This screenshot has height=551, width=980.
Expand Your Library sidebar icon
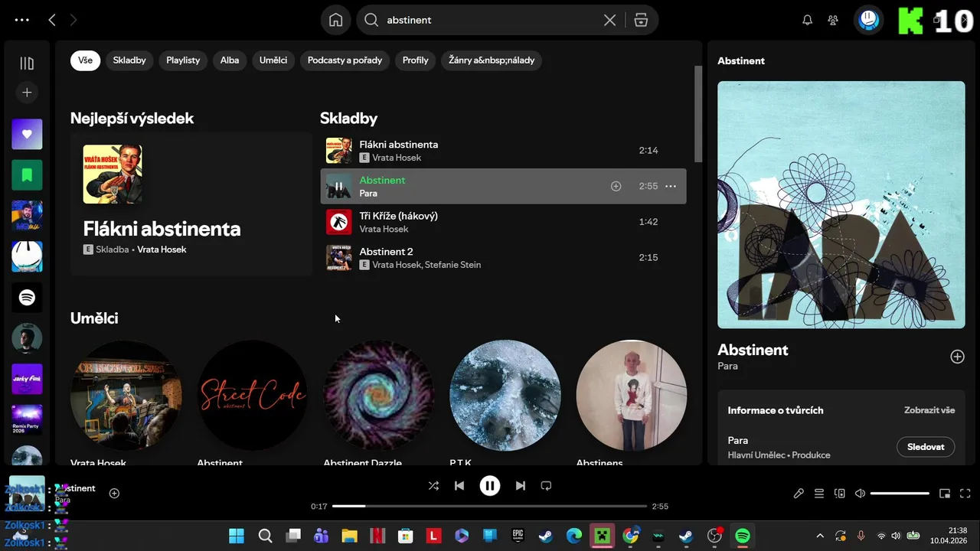pyautogui.click(x=27, y=64)
